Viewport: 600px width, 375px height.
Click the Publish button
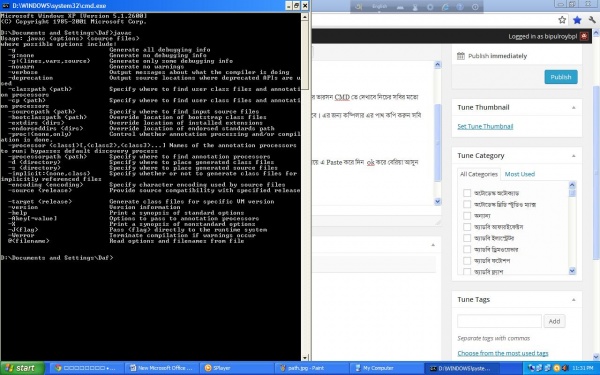pos(561,77)
